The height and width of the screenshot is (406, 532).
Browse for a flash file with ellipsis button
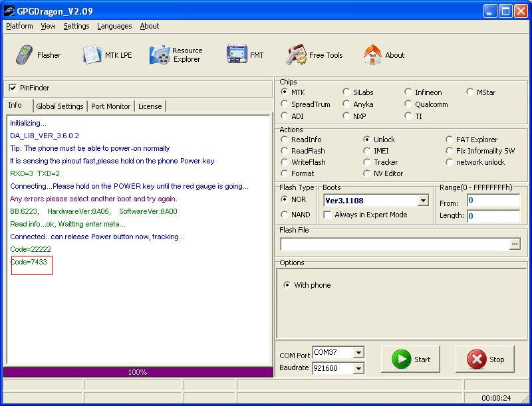coord(515,244)
